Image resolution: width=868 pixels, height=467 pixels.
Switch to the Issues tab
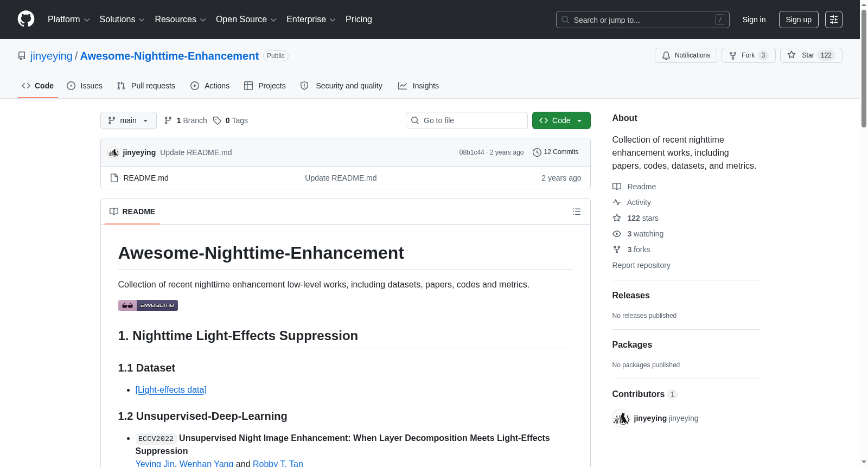pyautogui.click(x=85, y=86)
